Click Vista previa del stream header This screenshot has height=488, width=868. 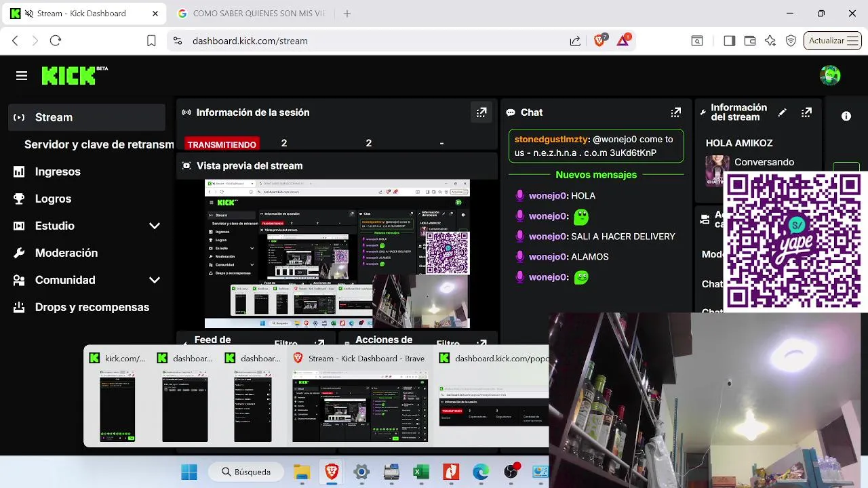[x=250, y=165]
